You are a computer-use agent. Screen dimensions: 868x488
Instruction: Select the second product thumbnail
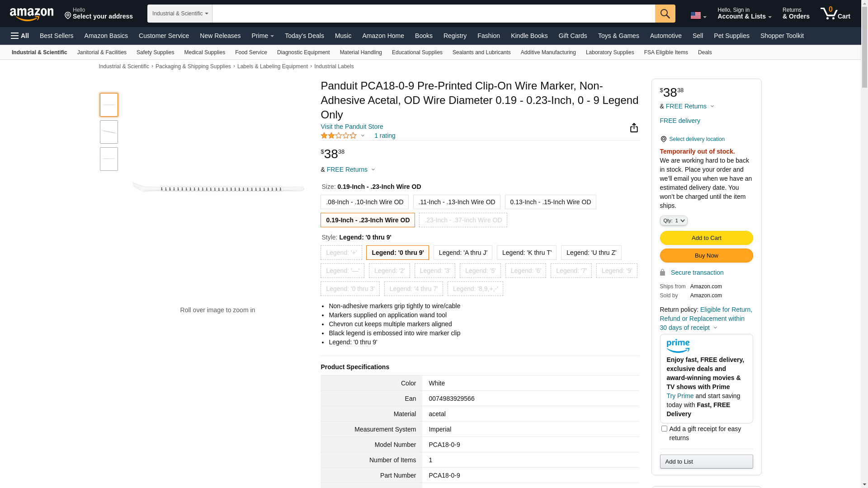tap(109, 132)
